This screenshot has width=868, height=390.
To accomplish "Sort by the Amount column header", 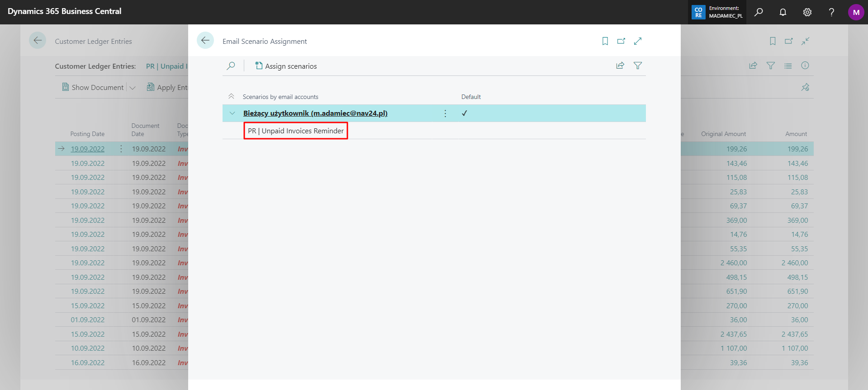I will pyautogui.click(x=796, y=134).
